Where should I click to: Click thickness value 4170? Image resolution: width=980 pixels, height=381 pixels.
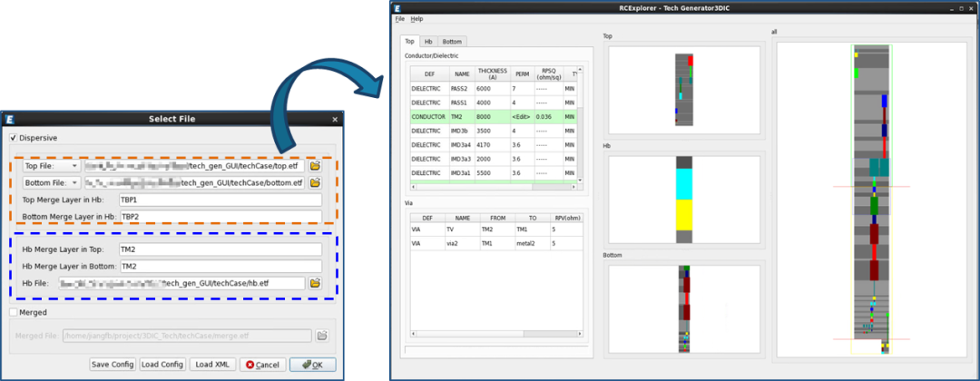click(x=493, y=145)
